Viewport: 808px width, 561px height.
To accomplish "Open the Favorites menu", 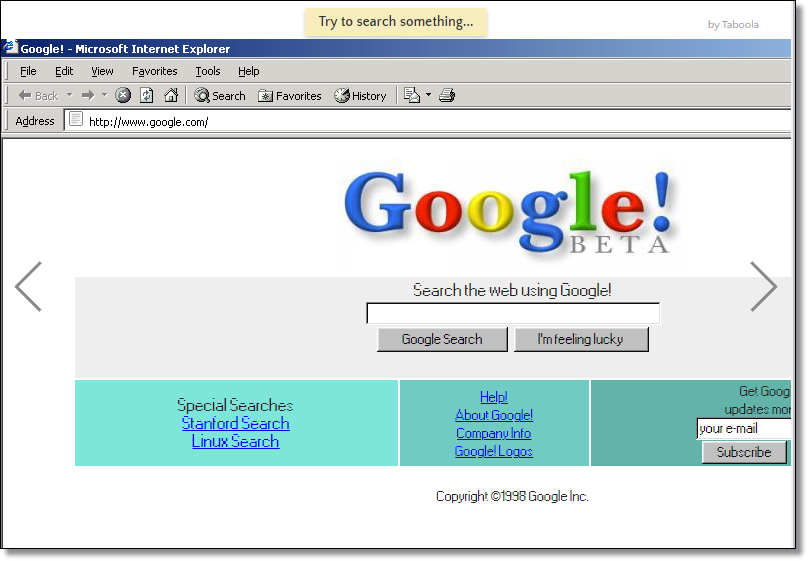I will [155, 71].
